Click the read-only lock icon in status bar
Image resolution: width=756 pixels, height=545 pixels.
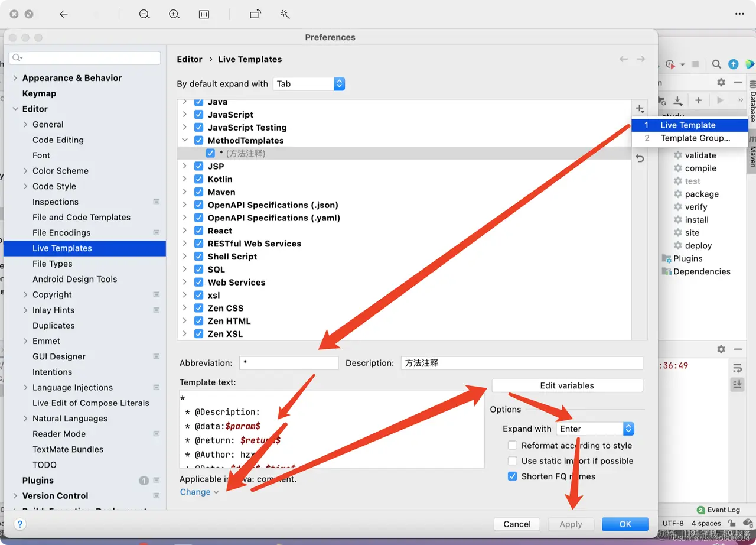[x=732, y=523]
